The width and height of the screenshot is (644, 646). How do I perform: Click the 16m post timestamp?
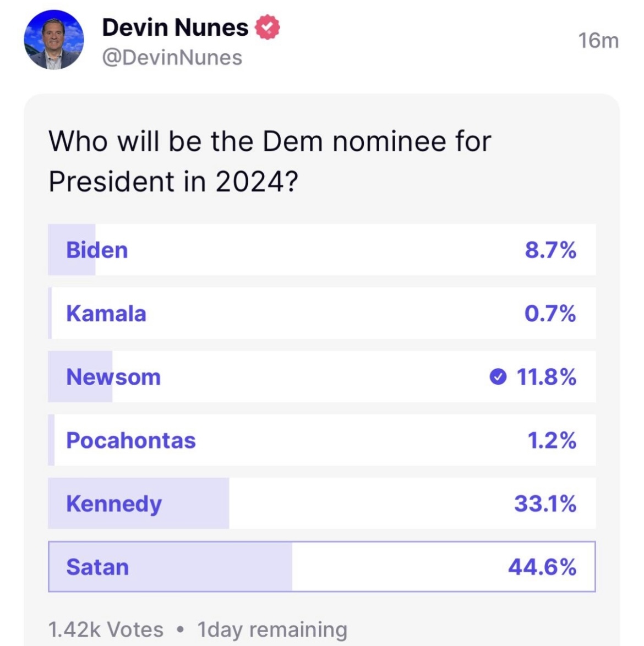click(x=598, y=41)
